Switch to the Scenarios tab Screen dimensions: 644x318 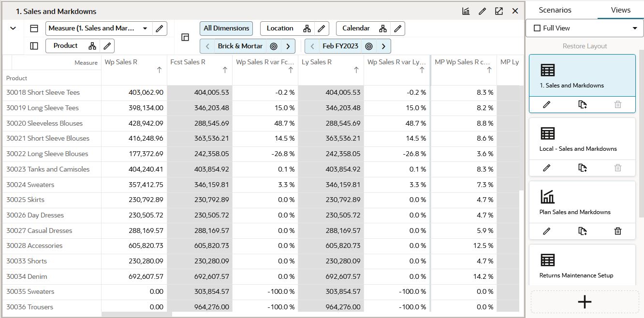click(x=555, y=10)
